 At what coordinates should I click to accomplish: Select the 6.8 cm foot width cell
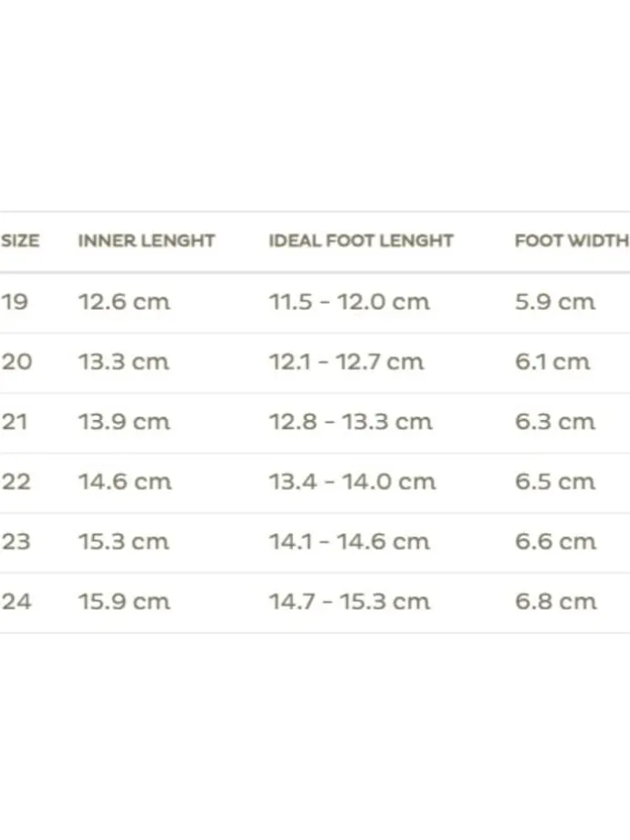click(x=555, y=602)
